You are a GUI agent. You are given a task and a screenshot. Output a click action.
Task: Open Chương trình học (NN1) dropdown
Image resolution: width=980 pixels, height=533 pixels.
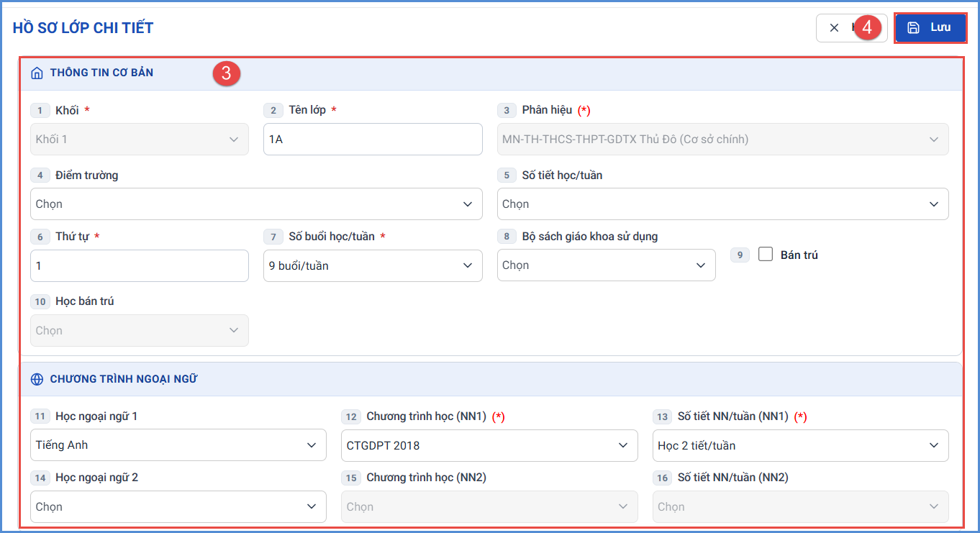tap(489, 445)
